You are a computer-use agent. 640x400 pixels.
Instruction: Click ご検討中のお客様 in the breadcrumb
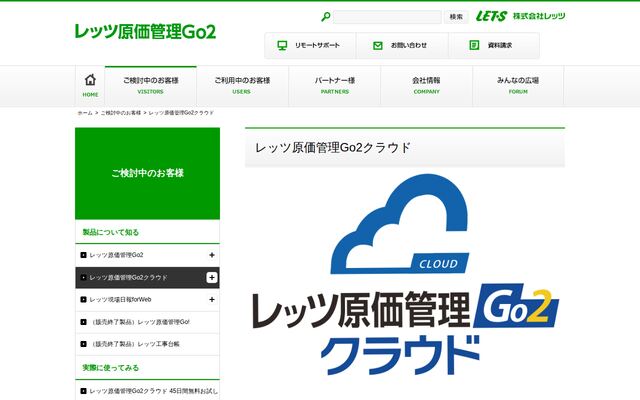tap(121, 113)
